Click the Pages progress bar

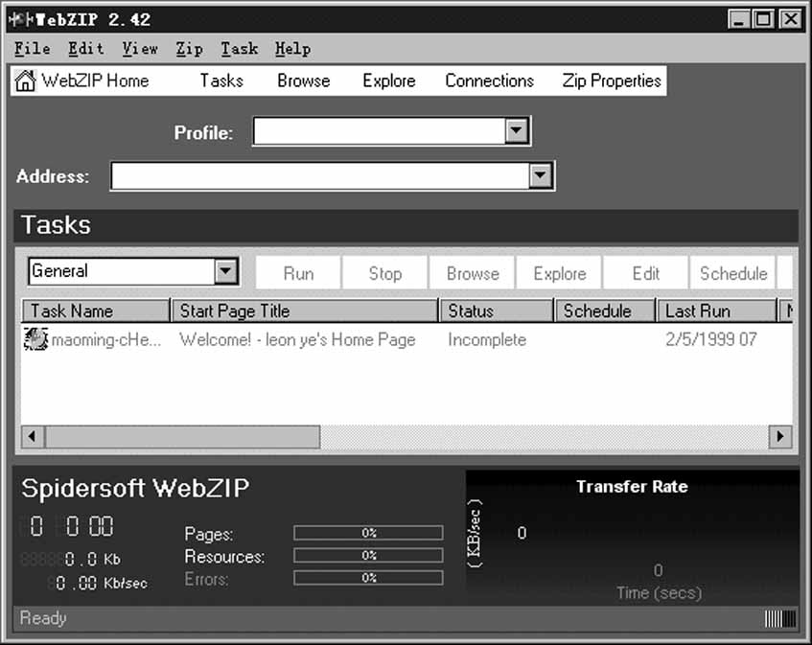click(368, 533)
